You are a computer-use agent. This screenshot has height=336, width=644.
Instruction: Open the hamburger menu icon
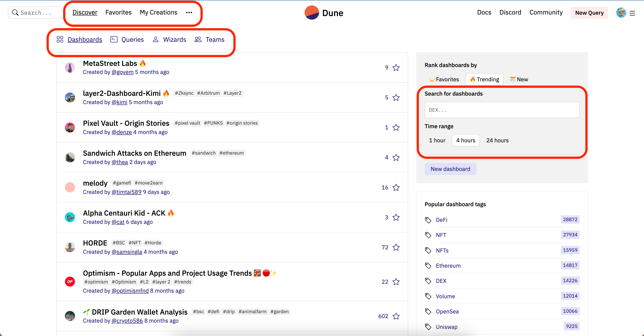(x=632, y=13)
